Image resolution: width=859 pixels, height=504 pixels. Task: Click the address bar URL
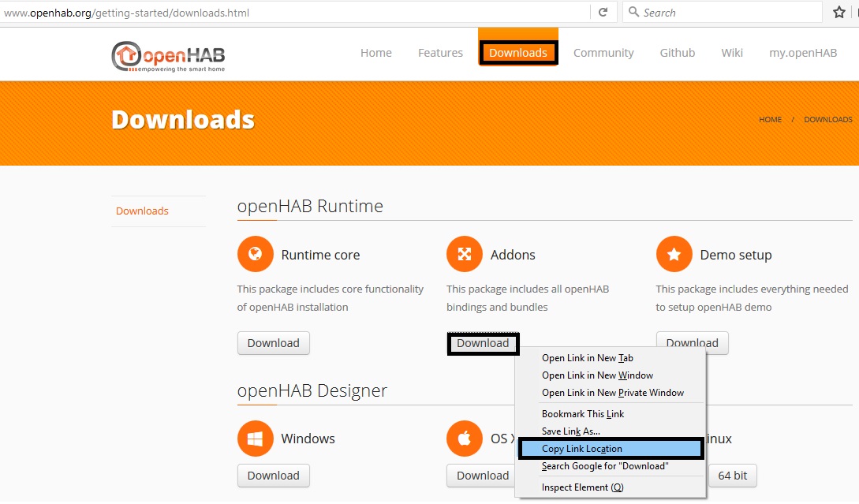126,13
